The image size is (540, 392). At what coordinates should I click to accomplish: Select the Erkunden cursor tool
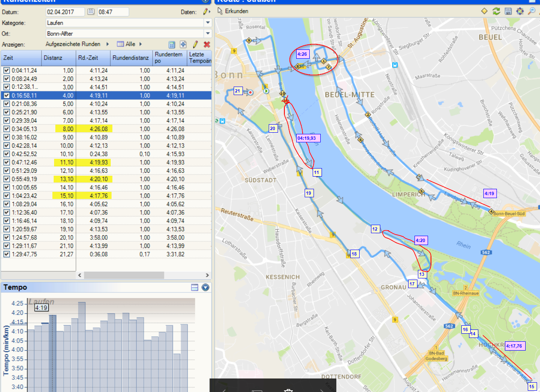(x=220, y=11)
